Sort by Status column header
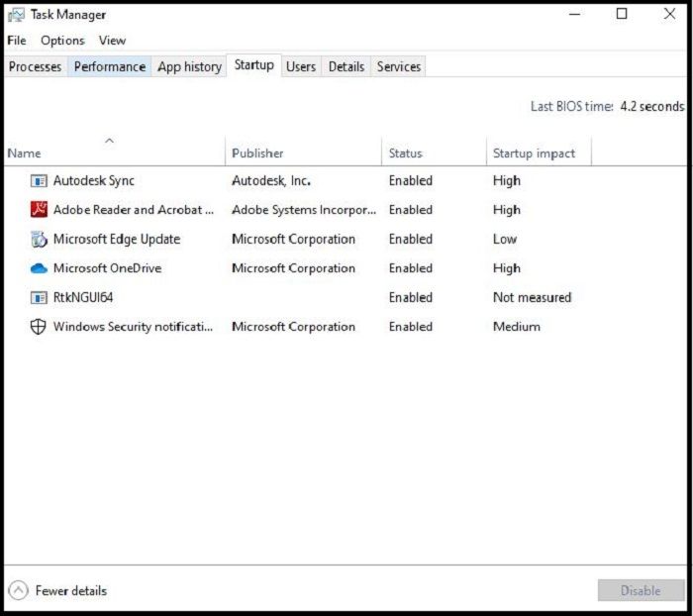693x616 pixels. pyautogui.click(x=405, y=154)
